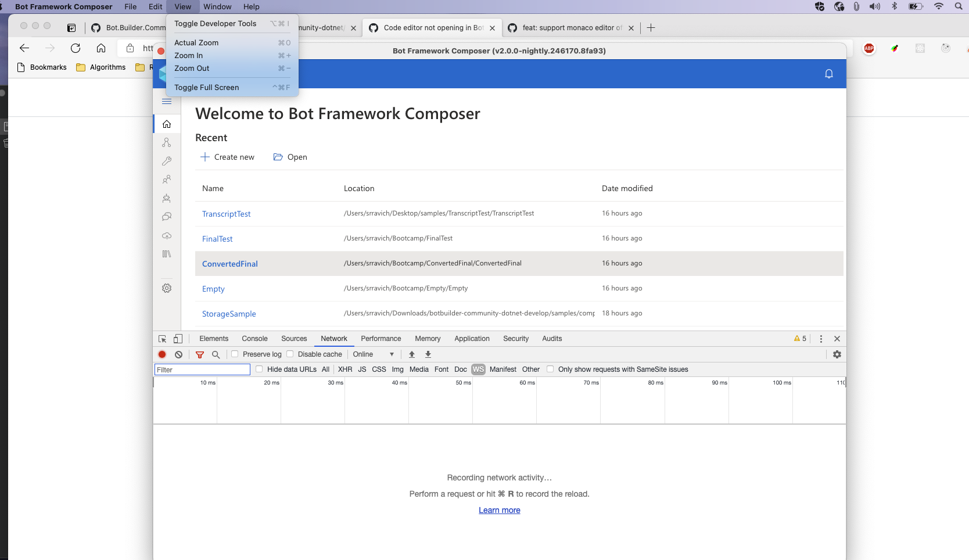The image size is (969, 560).
Task: Switch to the Console tab in DevTools
Action: click(254, 339)
